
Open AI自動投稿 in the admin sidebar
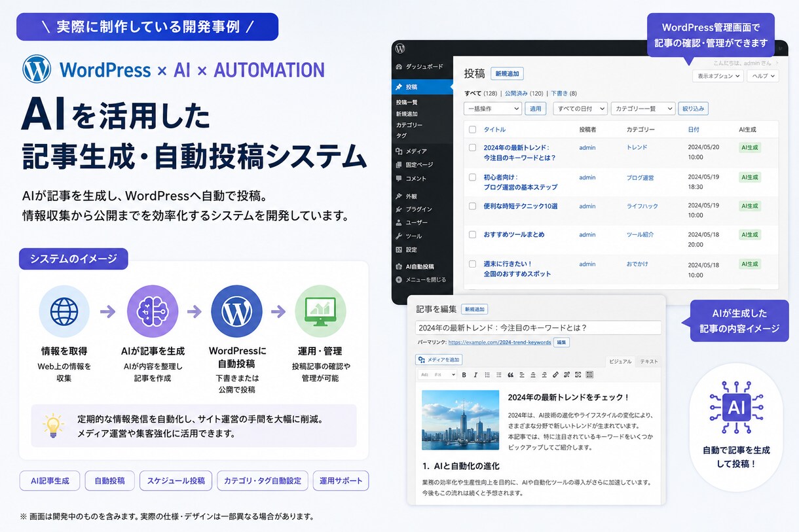pos(415,266)
